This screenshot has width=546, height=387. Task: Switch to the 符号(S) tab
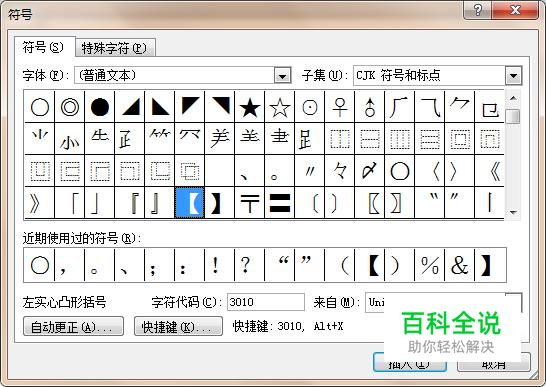pos(44,47)
